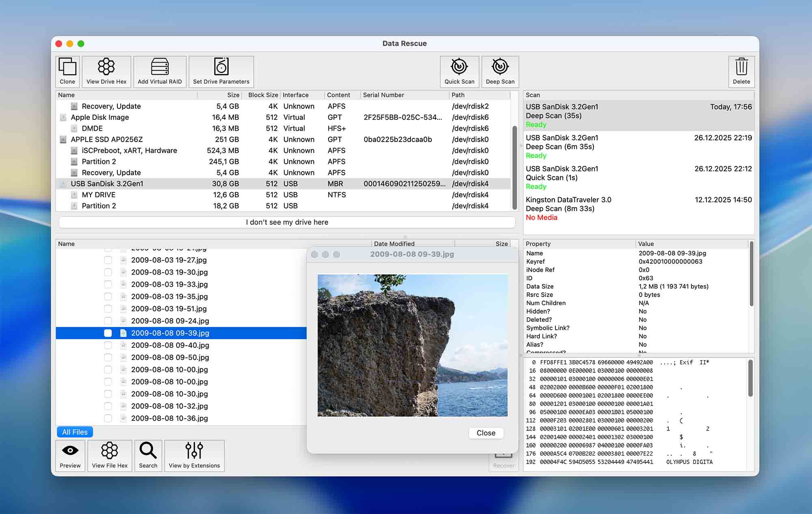Click the drive list vertical scrollbar
Screen dimensions: 812x514
[514, 167]
